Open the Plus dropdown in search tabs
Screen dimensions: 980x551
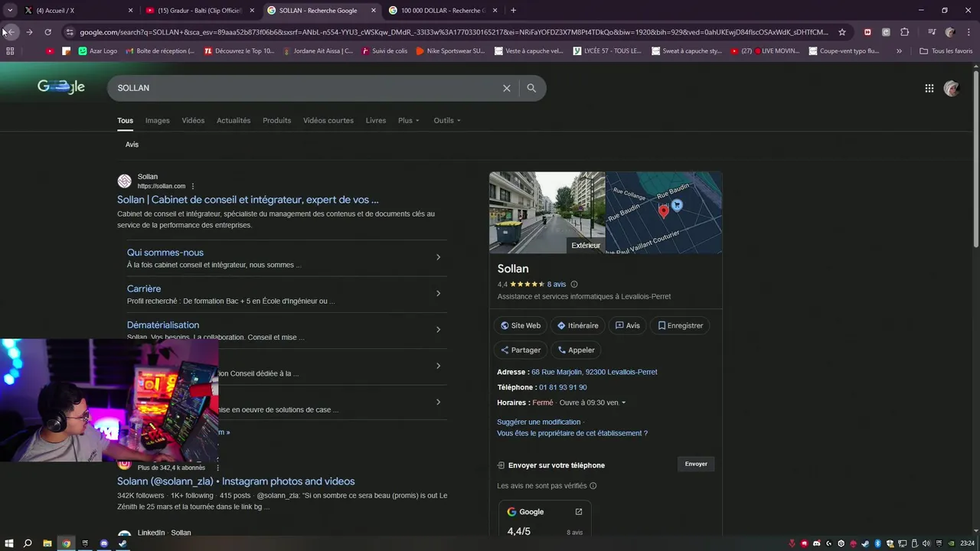409,121
